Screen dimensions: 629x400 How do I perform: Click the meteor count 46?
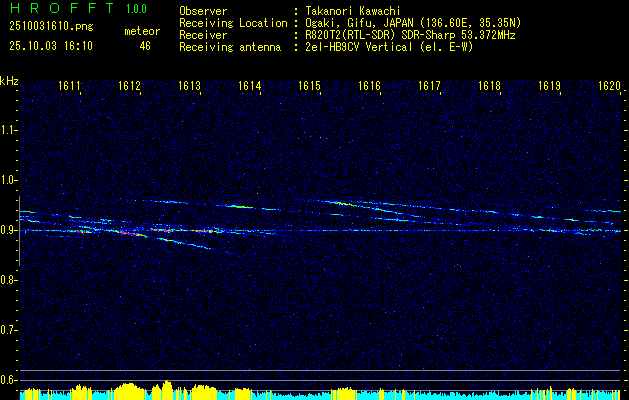pos(145,46)
